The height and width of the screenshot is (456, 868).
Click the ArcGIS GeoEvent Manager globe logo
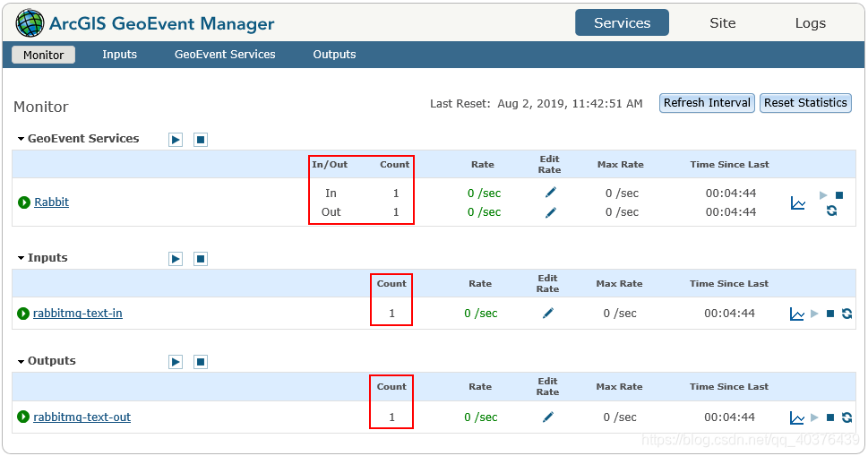[x=30, y=23]
